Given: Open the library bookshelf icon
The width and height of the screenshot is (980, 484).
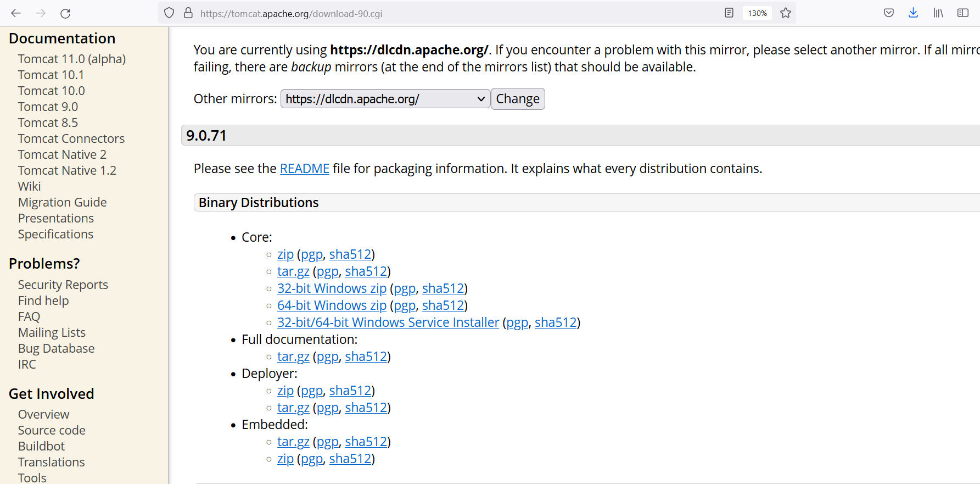Looking at the screenshot, I should pyautogui.click(x=938, y=13).
